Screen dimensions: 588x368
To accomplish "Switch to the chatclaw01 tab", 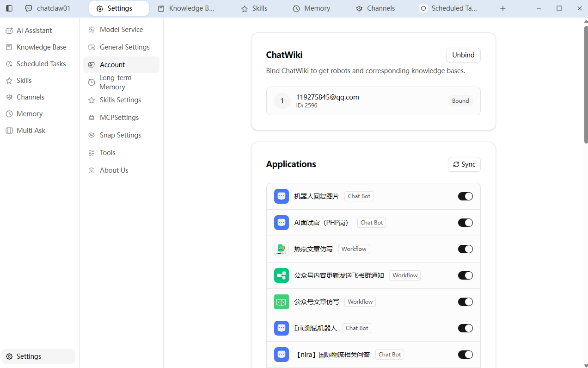I will [x=48, y=8].
